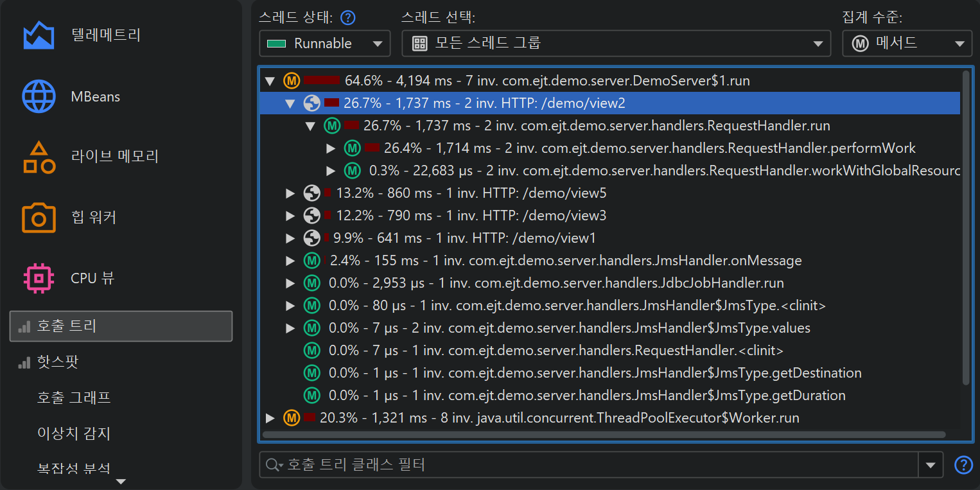Click the thread status help icon
980x490 pixels.
[348, 17]
